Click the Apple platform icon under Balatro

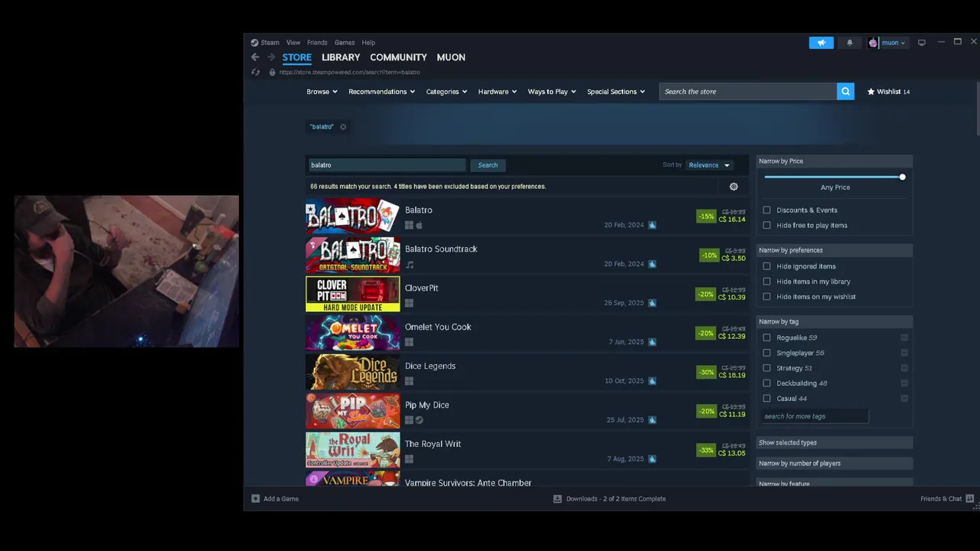point(419,225)
